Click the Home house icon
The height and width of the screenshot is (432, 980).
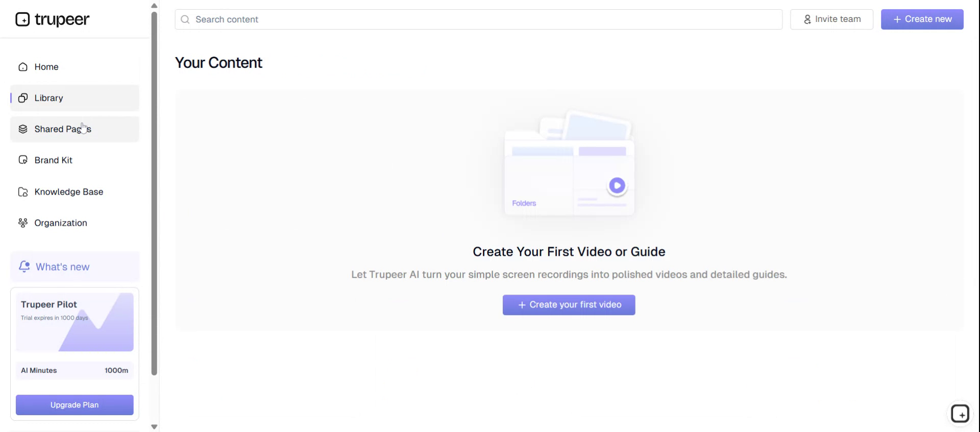[x=23, y=67]
